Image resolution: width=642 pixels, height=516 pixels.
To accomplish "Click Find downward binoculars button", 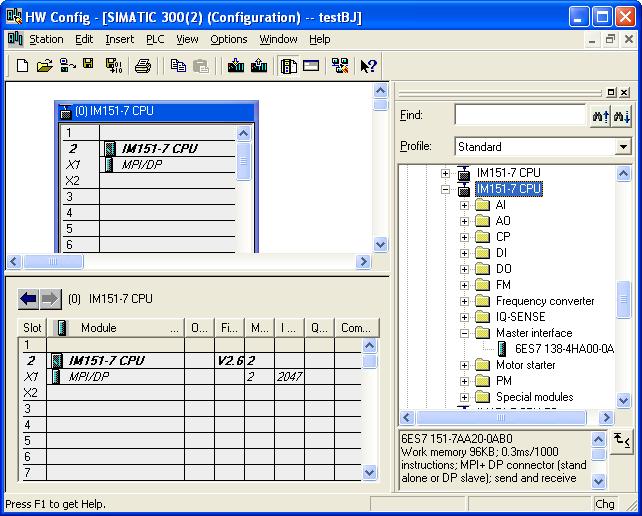I will point(622,117).
